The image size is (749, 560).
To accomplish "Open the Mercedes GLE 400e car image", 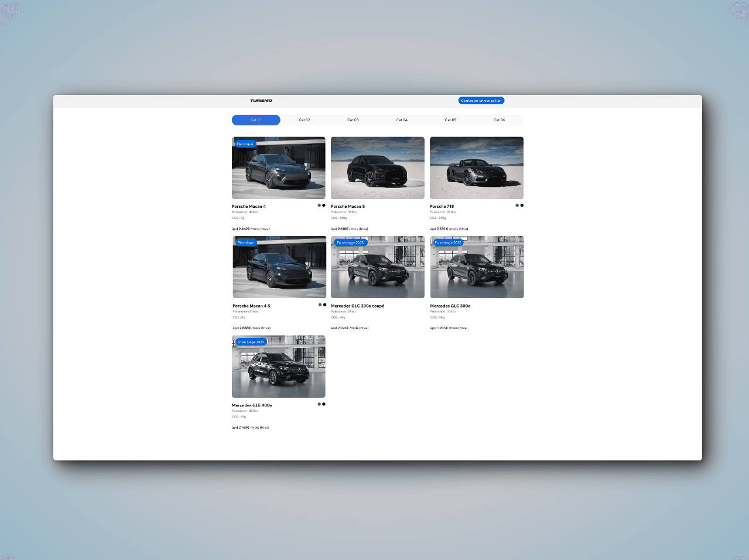I will [279, 367].
